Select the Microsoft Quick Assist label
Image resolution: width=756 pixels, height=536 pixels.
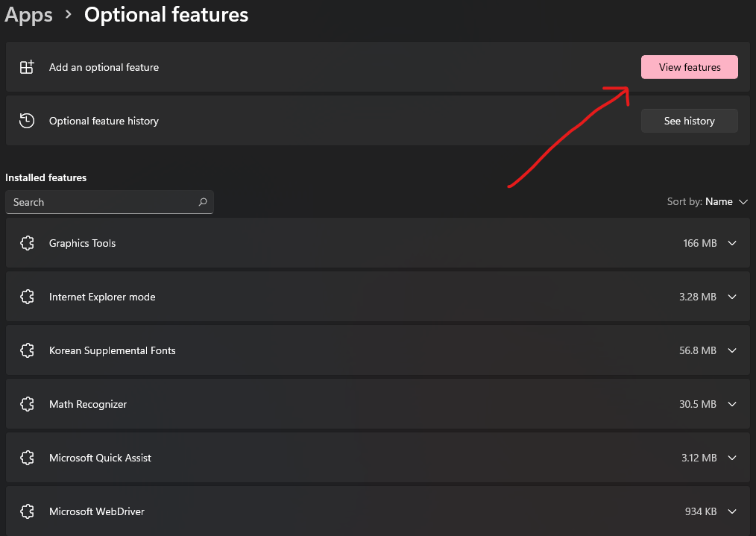[x=101, y=458]
